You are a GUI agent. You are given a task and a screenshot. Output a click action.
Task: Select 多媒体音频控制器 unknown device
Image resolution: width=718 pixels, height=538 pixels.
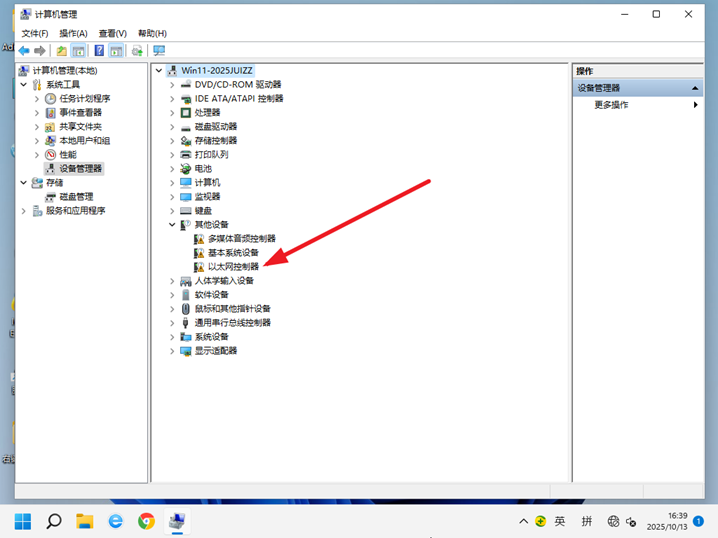tap(241, 239)
